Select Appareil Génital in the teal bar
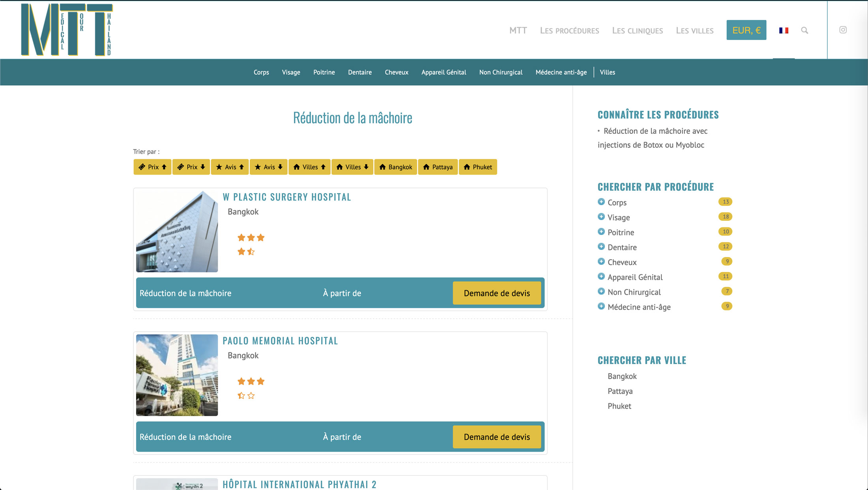Screen dimensions: 868x490 pos(443,72)
